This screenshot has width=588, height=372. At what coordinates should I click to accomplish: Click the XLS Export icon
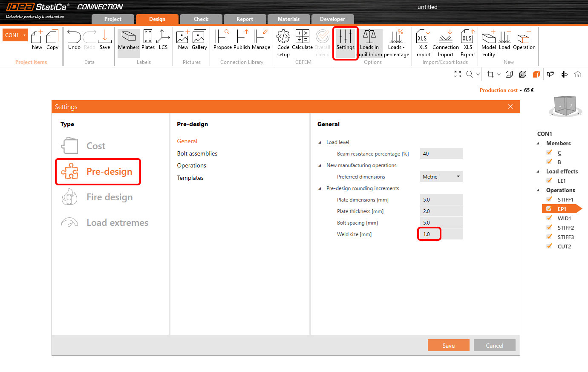pos(467,37)
